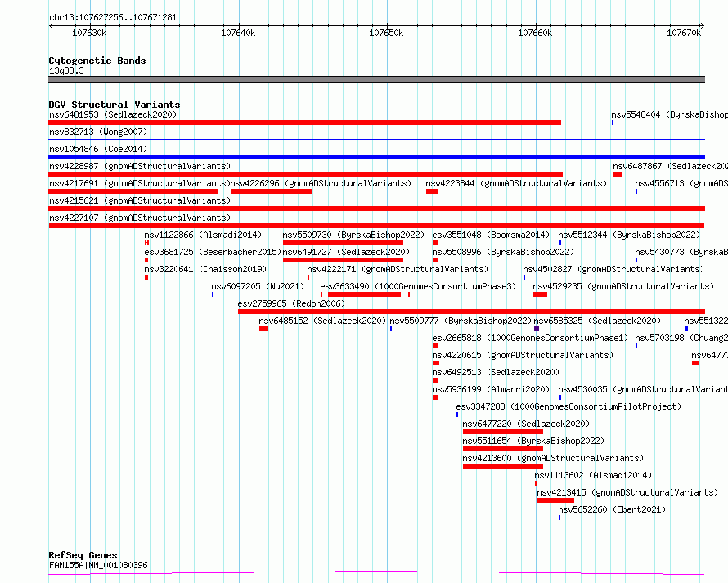
Task: Open nsv4217691 gnomADStructuralVariants label
Action: click(140, 183)
